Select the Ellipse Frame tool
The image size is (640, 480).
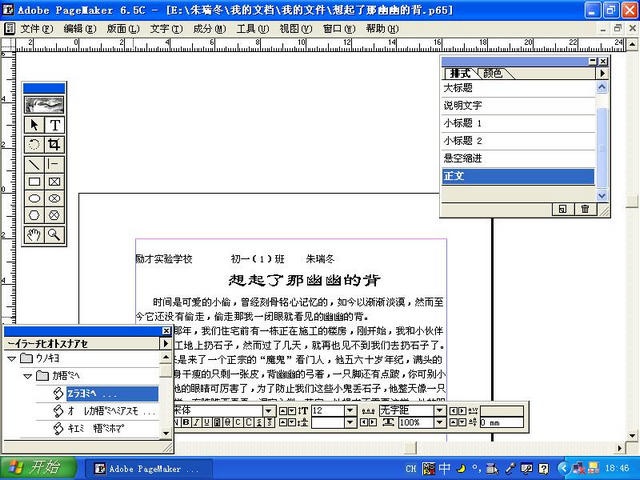[x=54, y=198]
